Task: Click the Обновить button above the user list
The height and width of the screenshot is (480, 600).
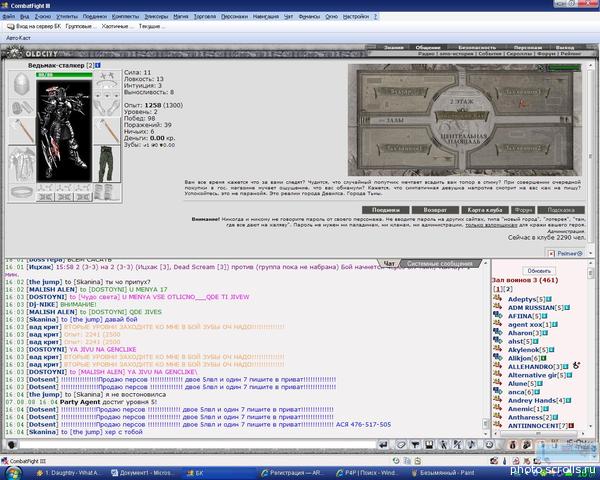Action: click(539, 271)
